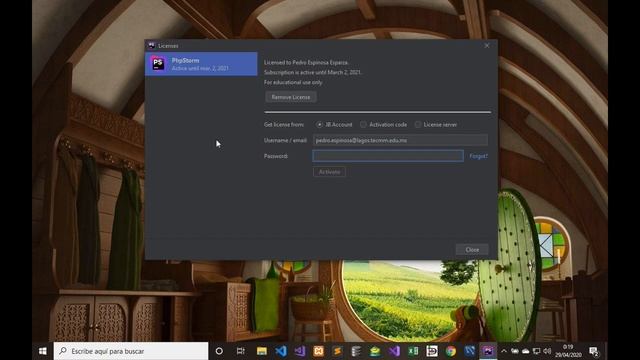Select the PhpStorm license entry in the list
Screen dimensions: 640x360
(x=201, y=64)
